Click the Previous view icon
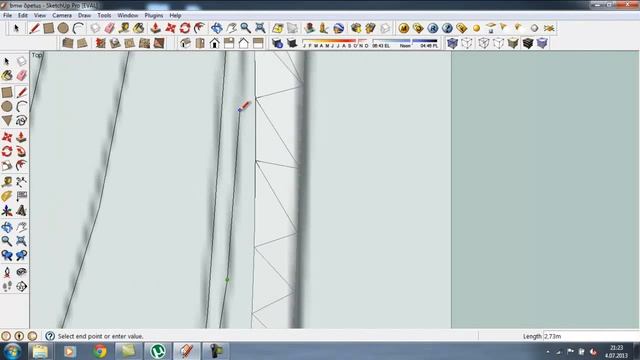Screen dimensions: 640x360 point(7,256)
